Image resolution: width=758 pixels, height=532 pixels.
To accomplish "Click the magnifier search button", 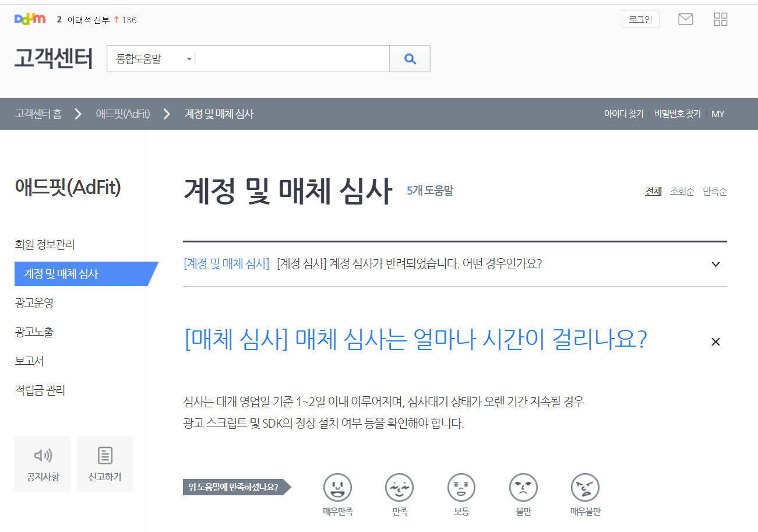I will (410, 59).
